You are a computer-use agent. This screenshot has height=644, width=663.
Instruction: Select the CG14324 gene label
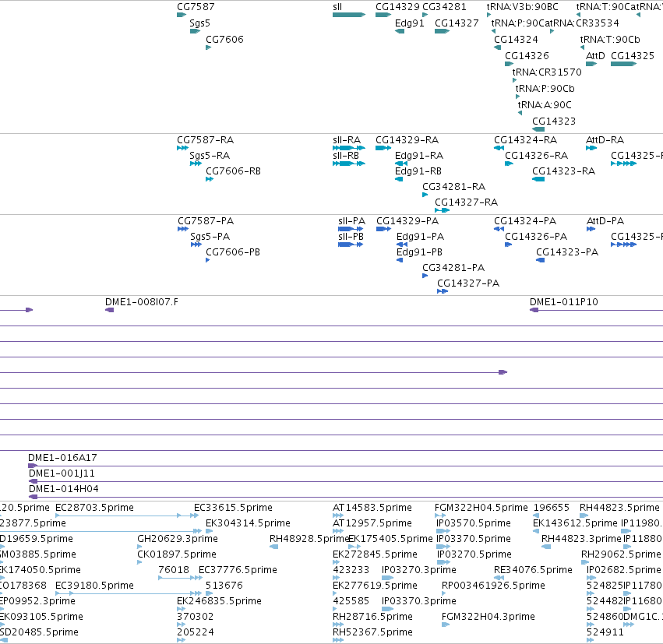click(516, 39)
